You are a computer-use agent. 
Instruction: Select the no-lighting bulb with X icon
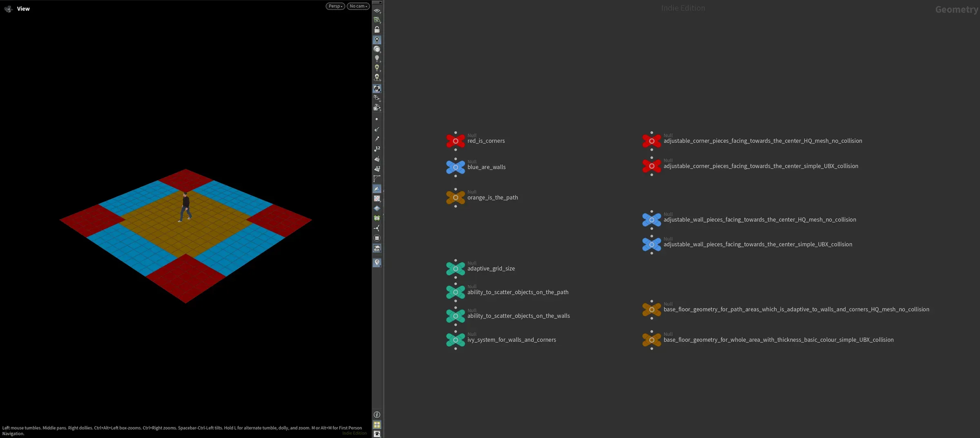pyautogui.click(x=377, y=40)
